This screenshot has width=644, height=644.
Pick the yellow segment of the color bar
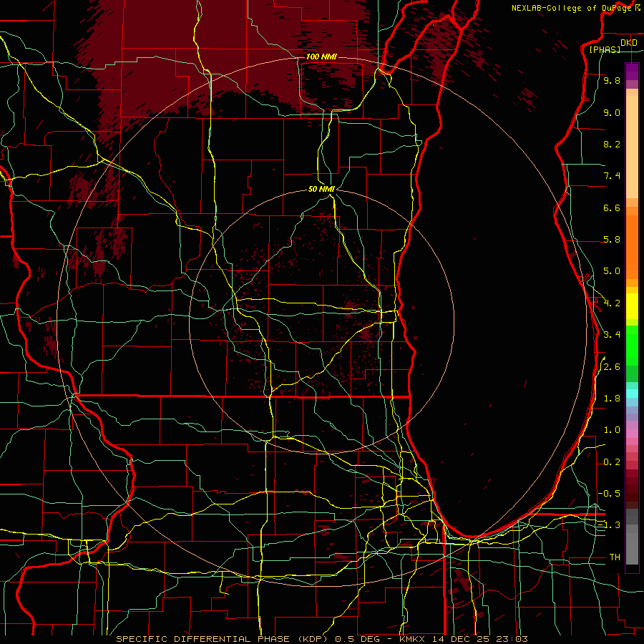(632, 306)
